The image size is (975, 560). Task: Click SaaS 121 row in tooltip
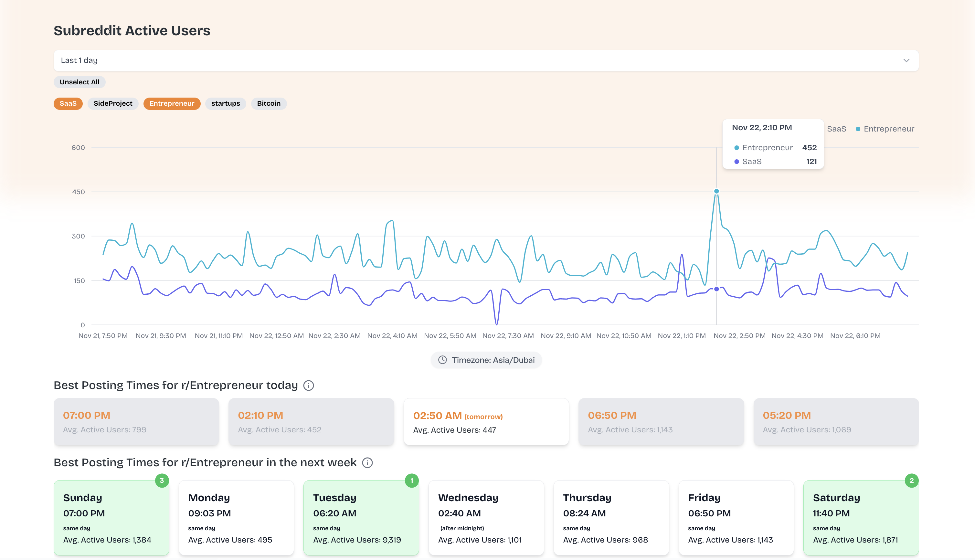point(775,162)
